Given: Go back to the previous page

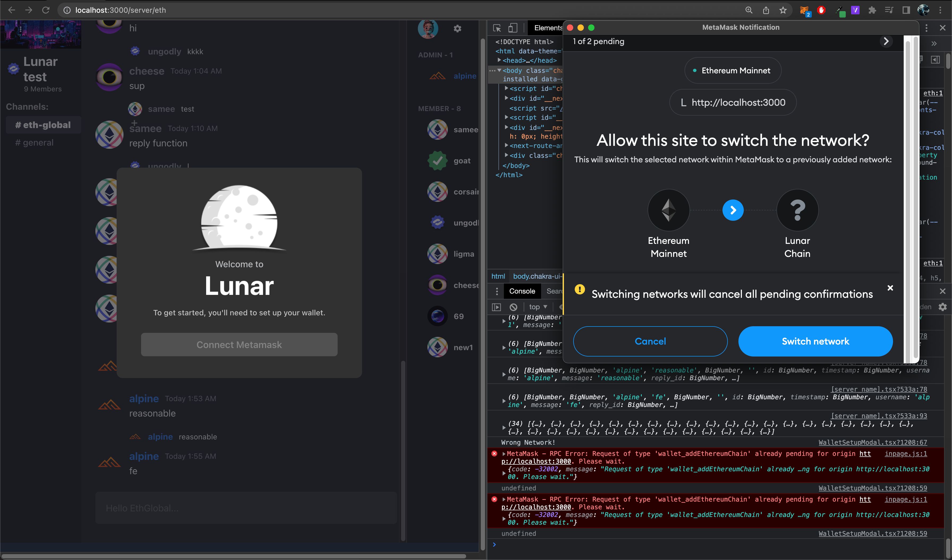Looking at the screenshot, I should pos(12,10).
